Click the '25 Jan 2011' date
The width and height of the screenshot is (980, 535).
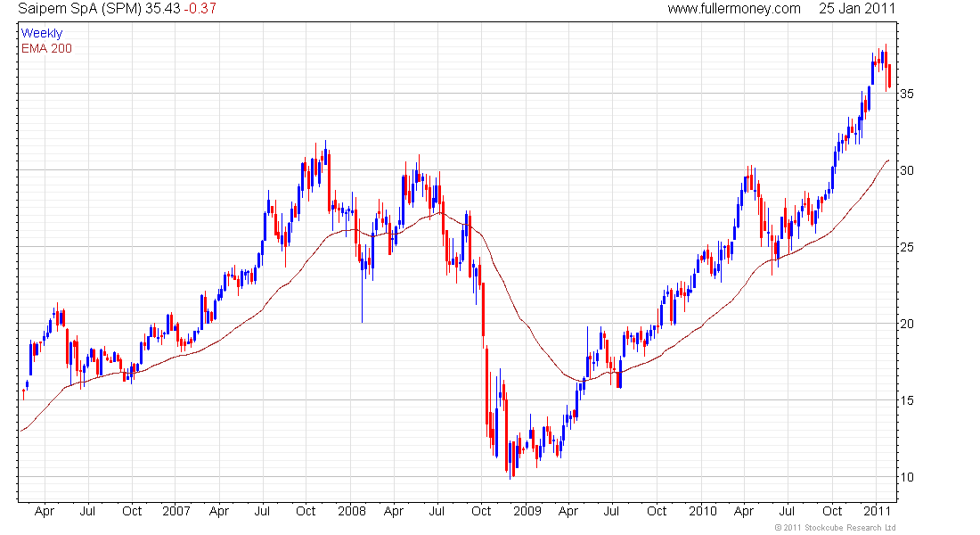point(857,9)
